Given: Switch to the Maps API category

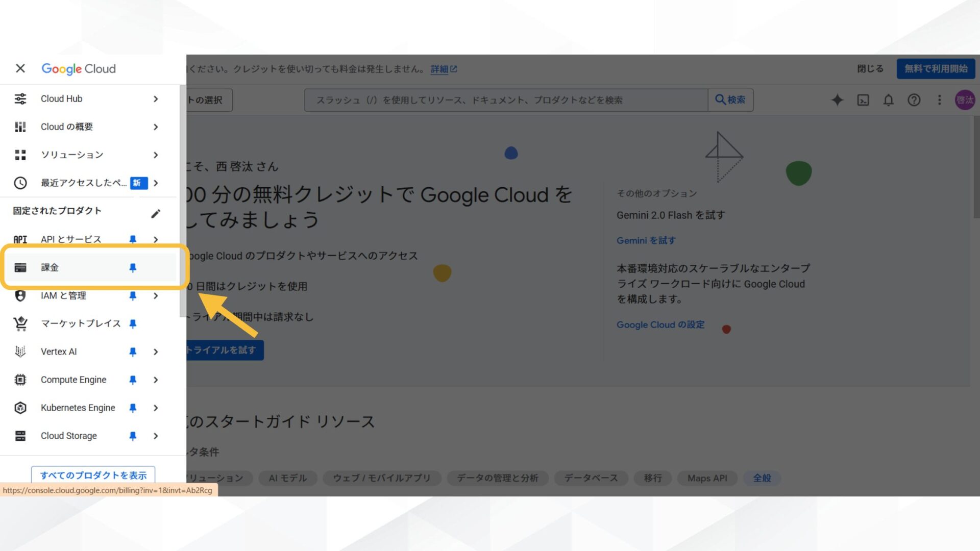Looking at the screenshot, I should coord(707,478).
